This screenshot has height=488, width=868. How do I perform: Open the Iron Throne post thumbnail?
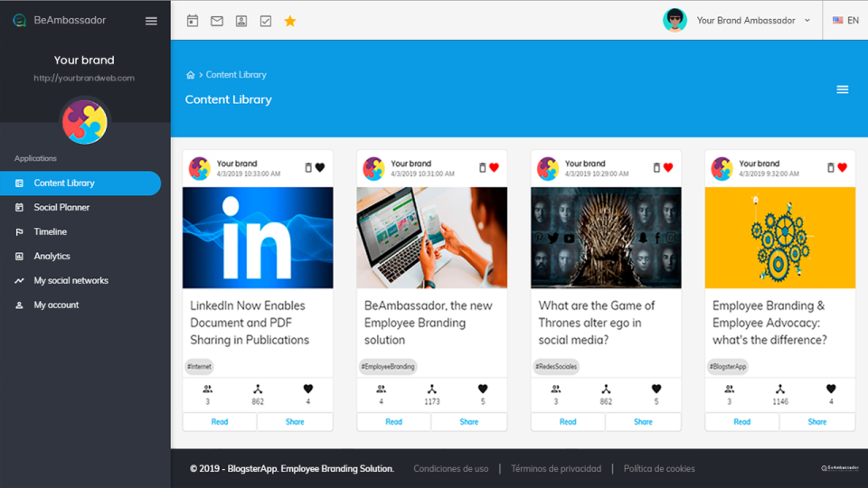606,238
